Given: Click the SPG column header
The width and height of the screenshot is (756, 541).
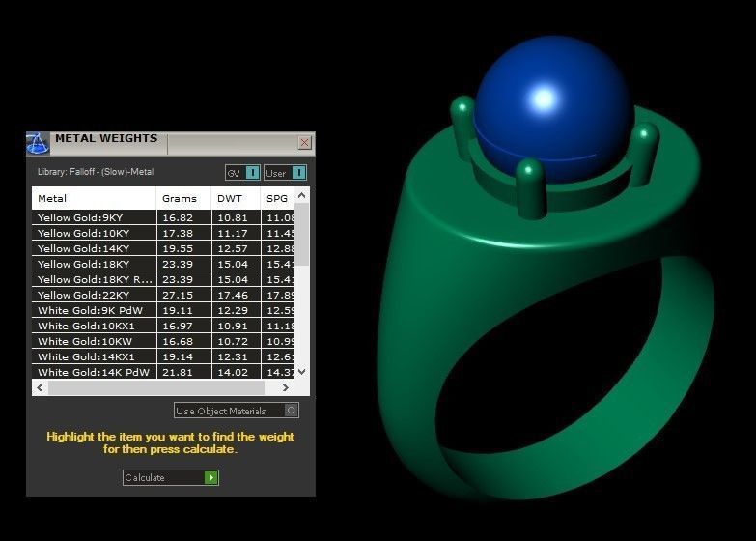Looking at the screenshot, I should (x=277, y=198).
